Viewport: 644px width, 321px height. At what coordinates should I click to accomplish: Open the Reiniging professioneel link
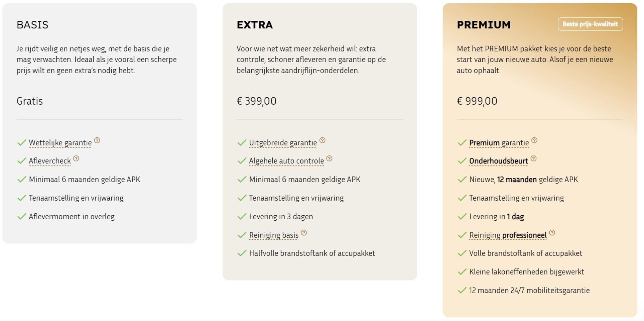click(x=508, y=235)
